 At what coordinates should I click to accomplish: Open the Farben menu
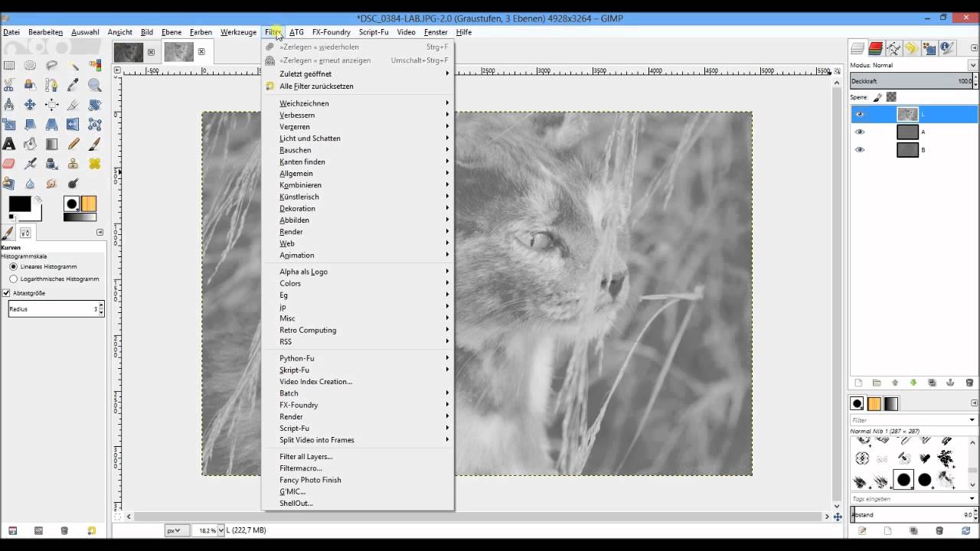201,32
